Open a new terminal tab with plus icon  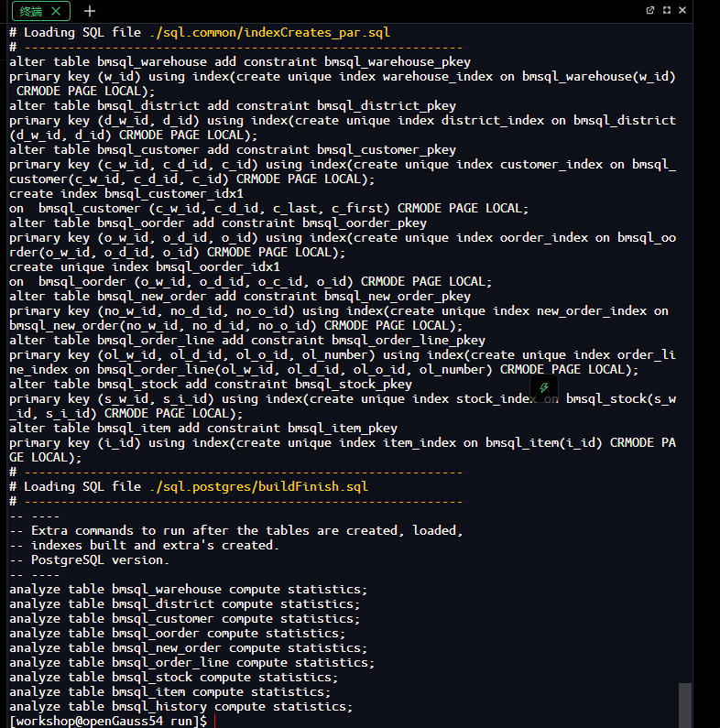(89, 11)
